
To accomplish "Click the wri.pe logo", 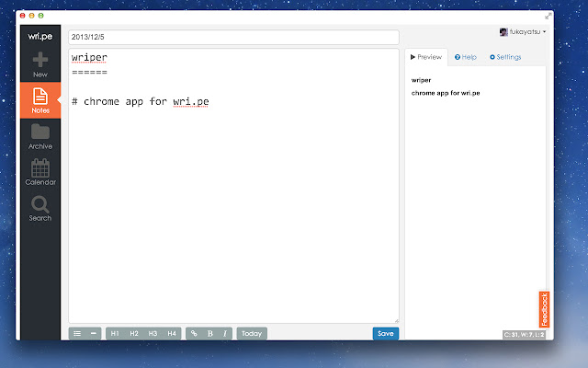I will click(40, 37).
